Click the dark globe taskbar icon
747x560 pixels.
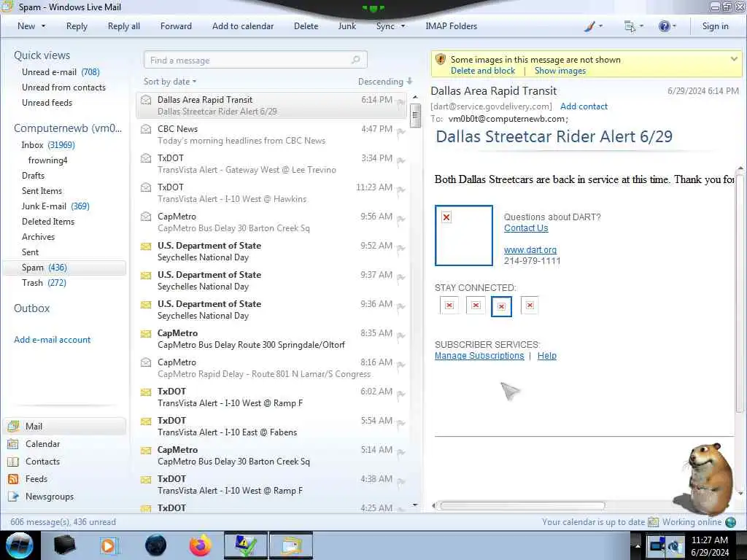pyautogui.click(x=156, y=545)
